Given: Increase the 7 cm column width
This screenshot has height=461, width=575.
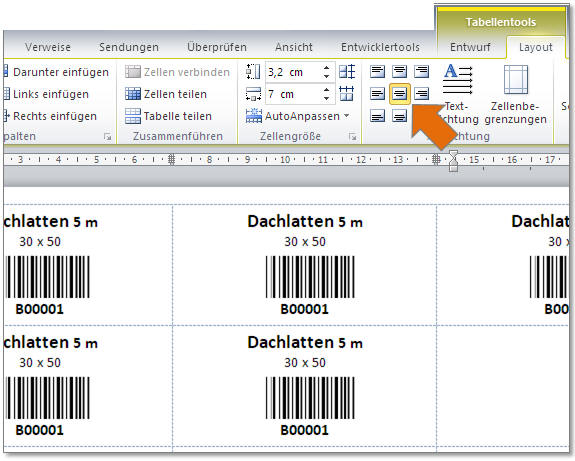Looking at the screenshot, I should (x=326, y=90).
